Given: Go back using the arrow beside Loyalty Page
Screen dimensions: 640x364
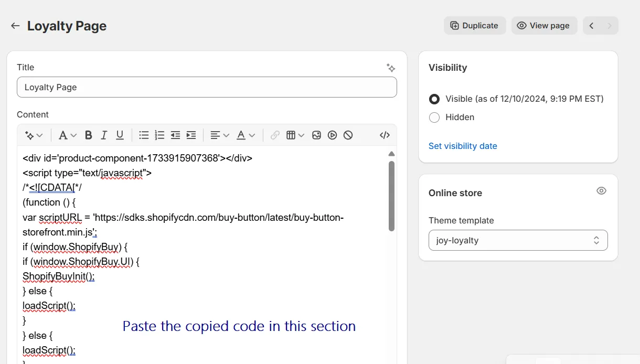Looking at the screenshot, I should 15,26.
